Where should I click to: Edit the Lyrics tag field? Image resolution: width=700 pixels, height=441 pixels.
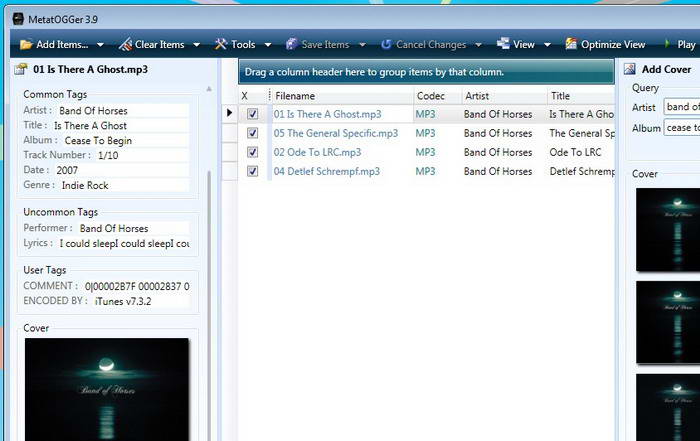(124, 243)
